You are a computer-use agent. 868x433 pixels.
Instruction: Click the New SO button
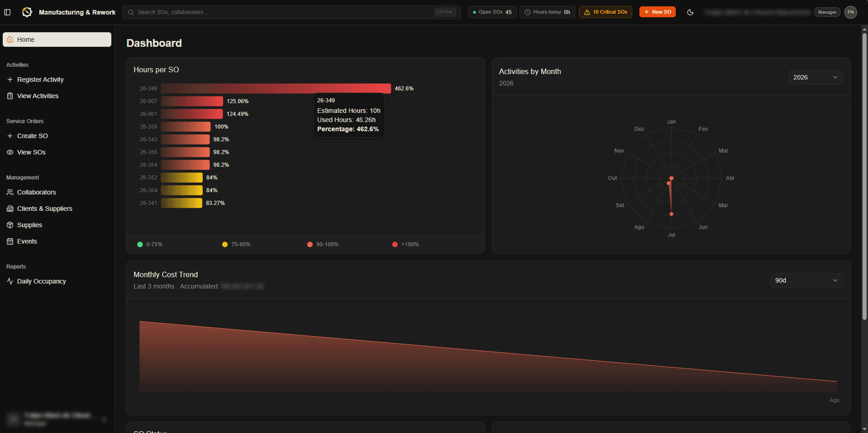(657, 12)
